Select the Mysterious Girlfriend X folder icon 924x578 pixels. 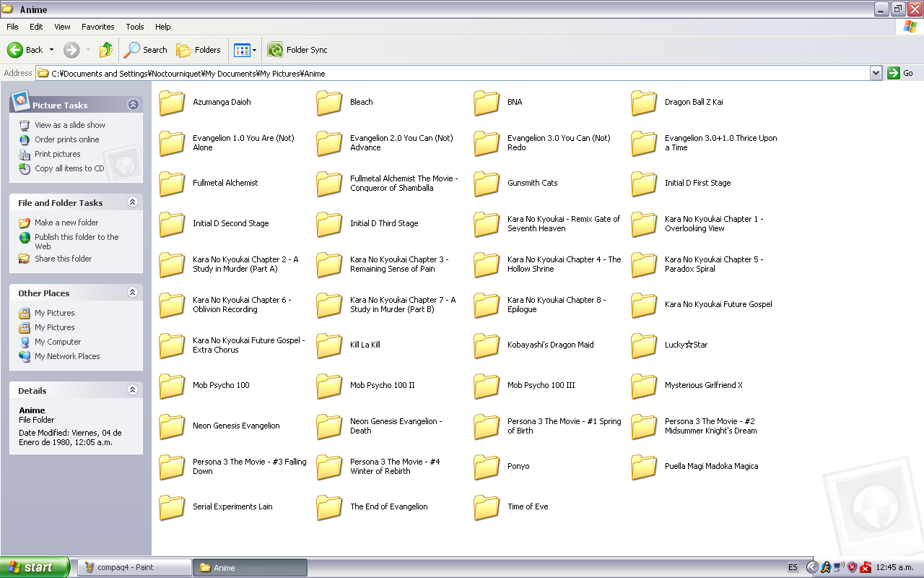[644, 386]
